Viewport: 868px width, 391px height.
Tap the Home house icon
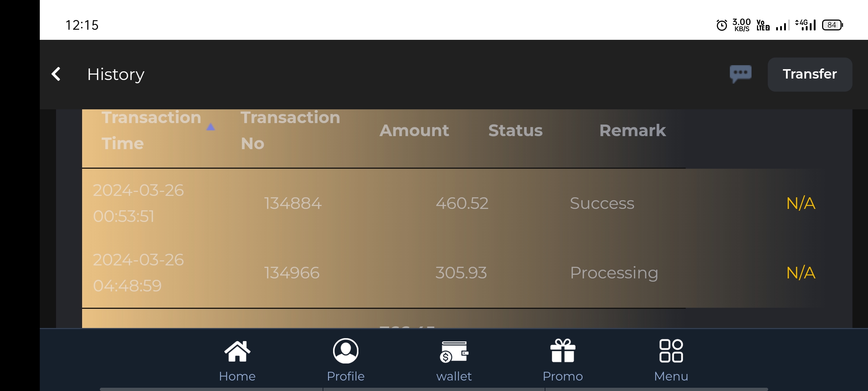point(237,351)
